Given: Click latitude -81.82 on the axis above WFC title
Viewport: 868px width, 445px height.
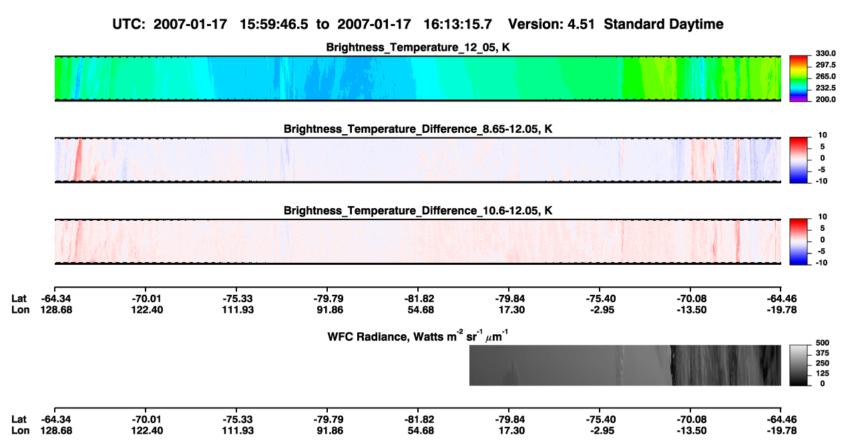Looking at the screenshot, I should pyautogui.click(x=418, y=299).
